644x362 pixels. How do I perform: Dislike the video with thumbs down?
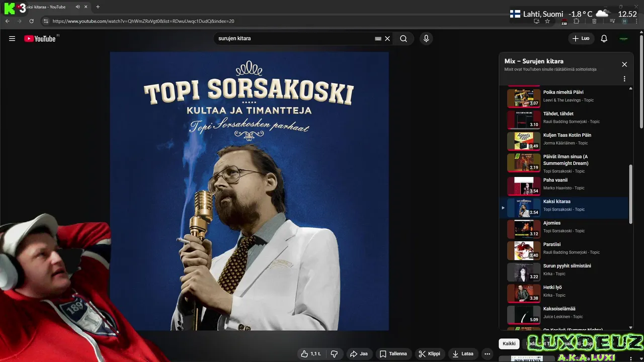click(334, 354)
